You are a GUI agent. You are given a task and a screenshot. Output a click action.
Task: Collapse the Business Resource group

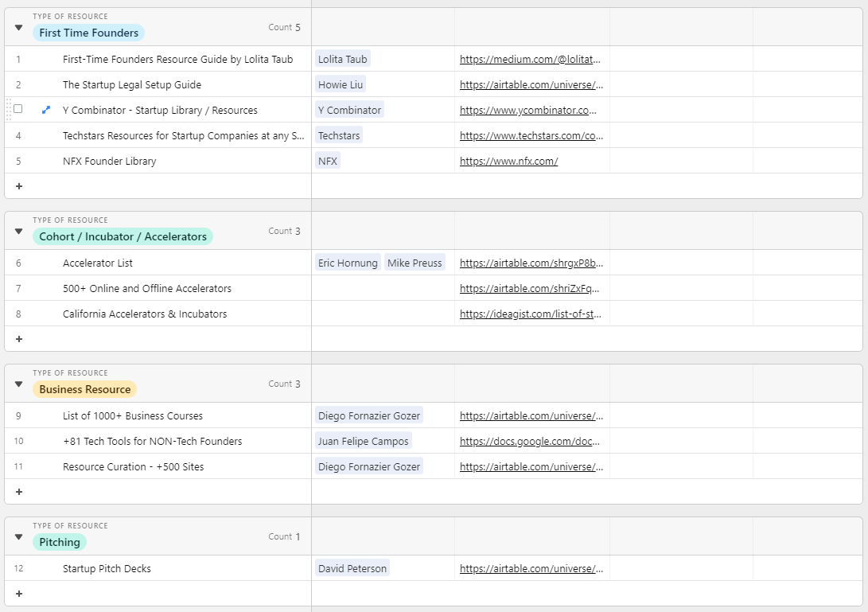point(18,383)
